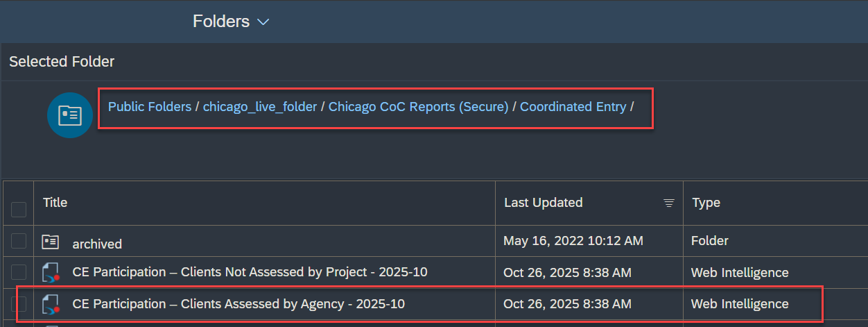Image resolution: width=868 pixels, height=327 pixels.
Task: Check the box for the archived folder
Action: tap(19, 241)
